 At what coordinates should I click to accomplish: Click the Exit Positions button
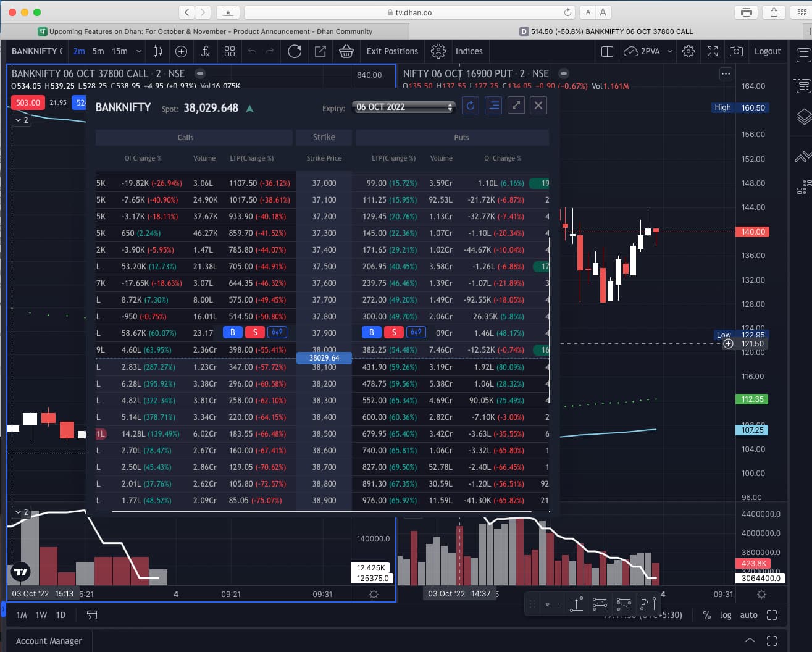392,51
